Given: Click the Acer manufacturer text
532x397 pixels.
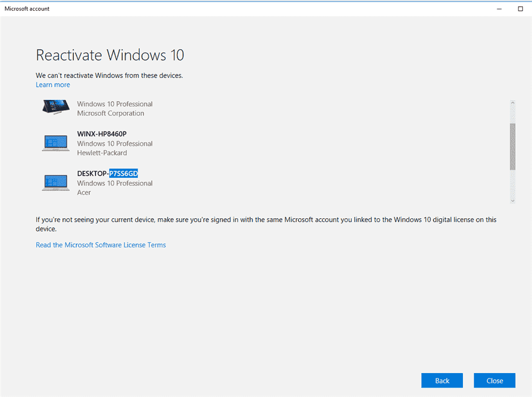Looking at the screenshot, I should pos(84,193).
